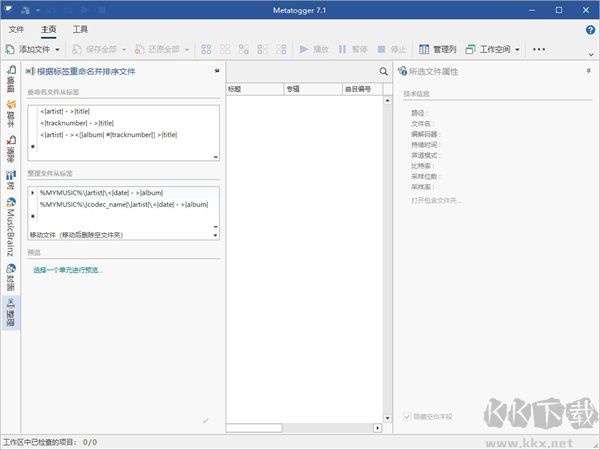Click the search magnifier icon

pyautogui.click(x=383, y=72)
